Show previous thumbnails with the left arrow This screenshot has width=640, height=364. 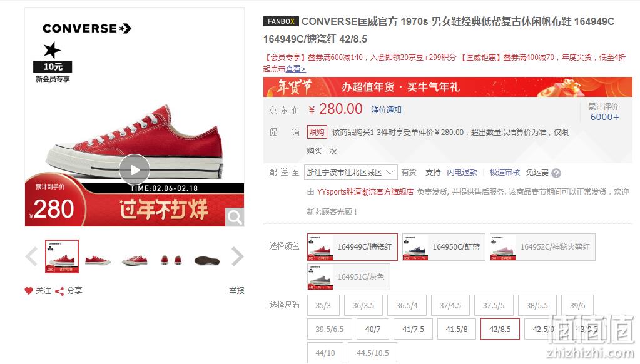tap(31, 256)
